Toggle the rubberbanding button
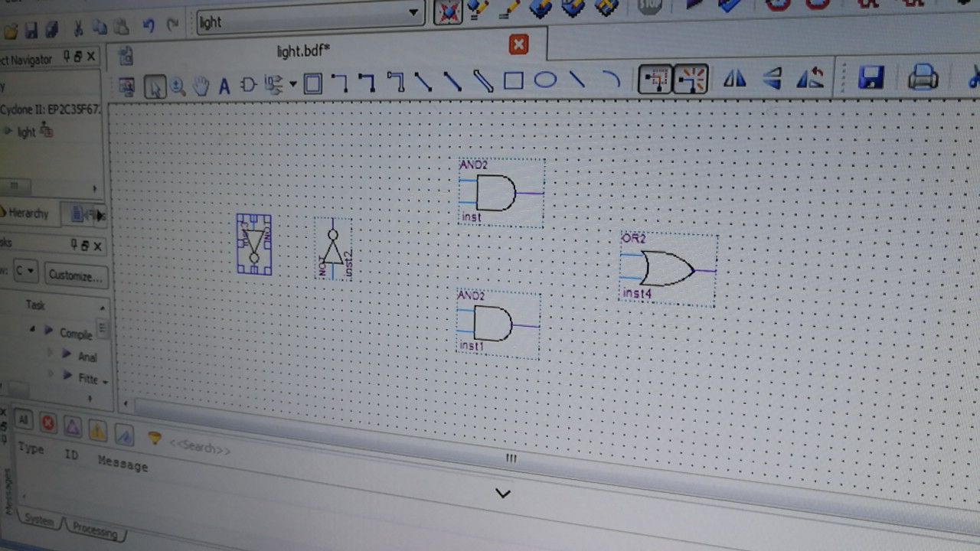This screenshot has width=980, height=551. (x=691, y=79)
